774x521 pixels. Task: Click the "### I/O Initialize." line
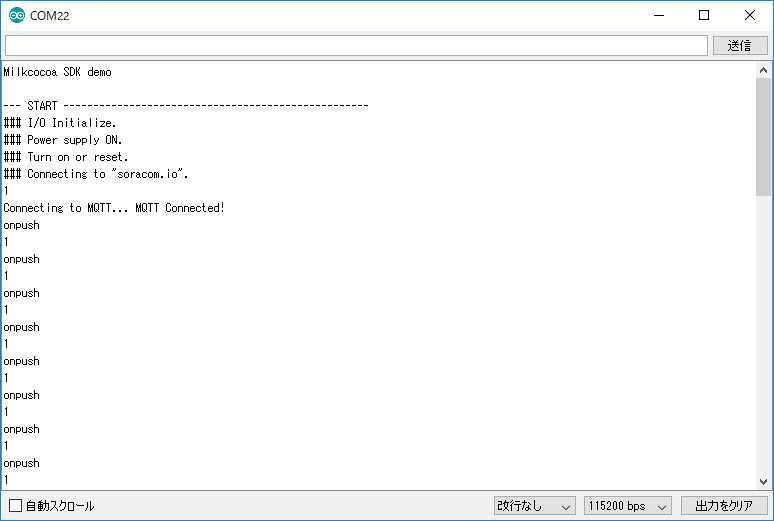(x=60, y=123)
